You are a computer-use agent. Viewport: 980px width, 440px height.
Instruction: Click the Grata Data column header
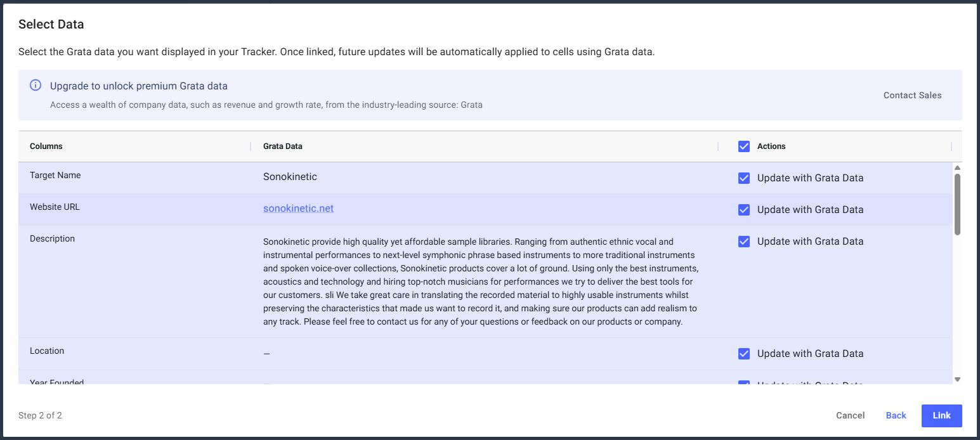tap(283, 146)
